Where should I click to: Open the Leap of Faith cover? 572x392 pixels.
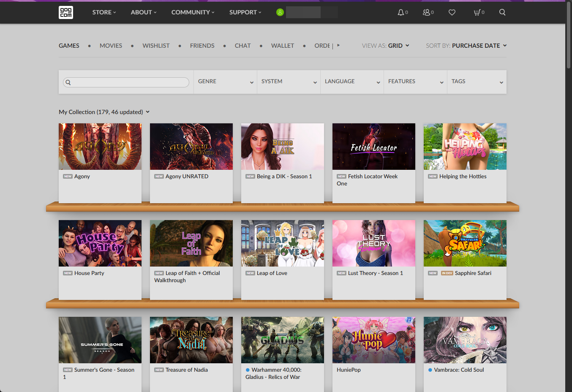[x=191, y=243]
